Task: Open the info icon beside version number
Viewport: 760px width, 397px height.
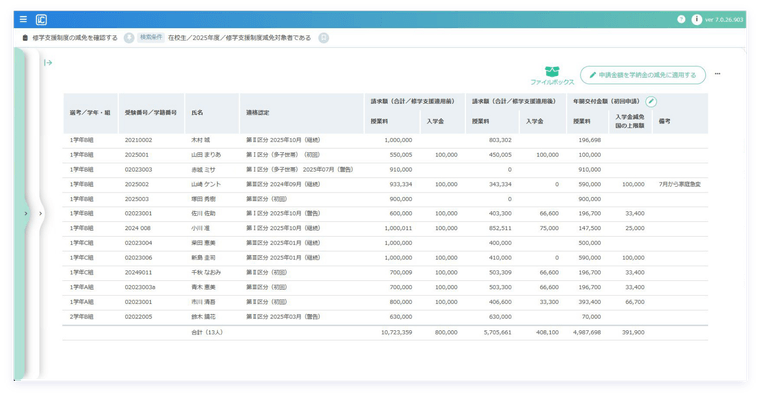Action: tap(697, 19)
